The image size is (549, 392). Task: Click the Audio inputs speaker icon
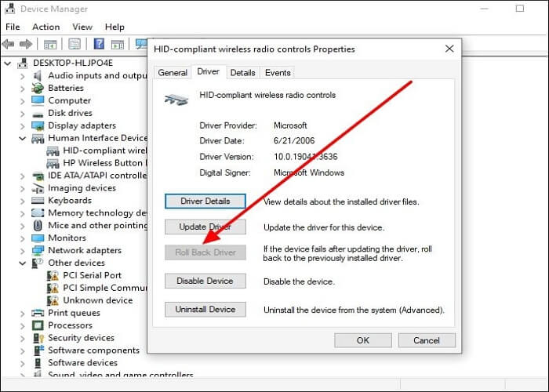[x=38, y=75]
